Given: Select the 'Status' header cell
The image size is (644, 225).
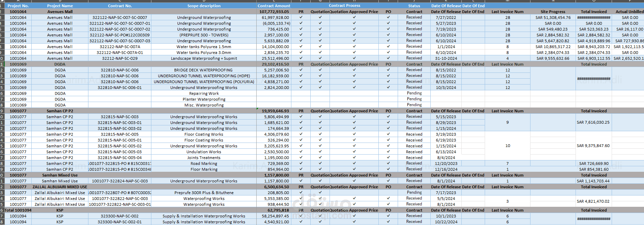Looking at the screenshot, I should pos(414,6).
